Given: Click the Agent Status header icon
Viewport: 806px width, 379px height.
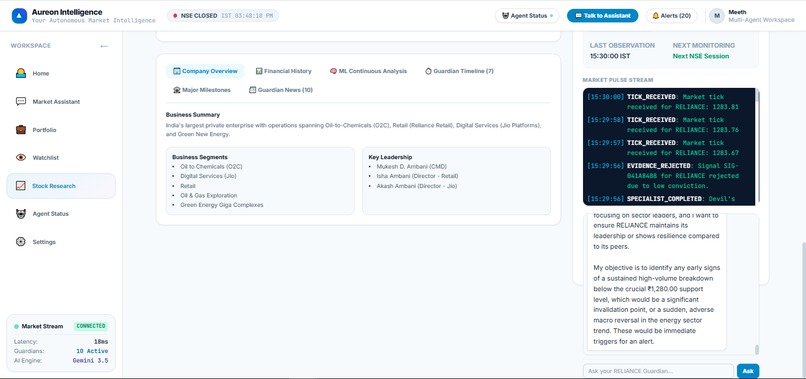Looking at the screenshot, I should pos(505,16).
